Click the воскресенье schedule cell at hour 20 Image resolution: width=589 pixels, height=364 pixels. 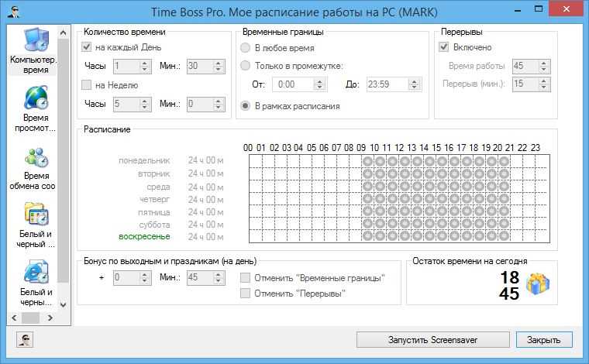504,236
